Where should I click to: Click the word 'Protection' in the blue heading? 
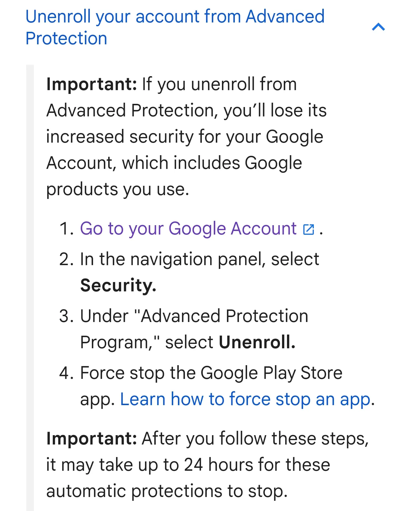(66, 38)
